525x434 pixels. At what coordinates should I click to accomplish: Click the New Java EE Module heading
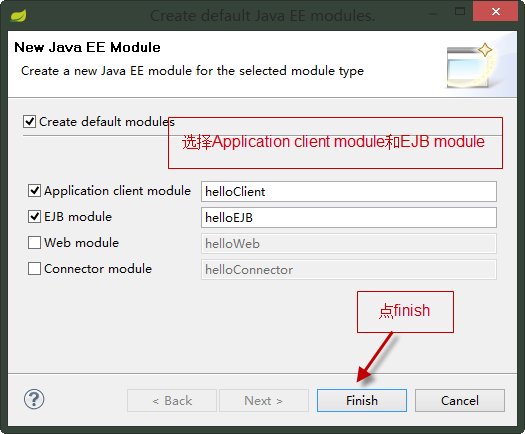coord(87,47)
